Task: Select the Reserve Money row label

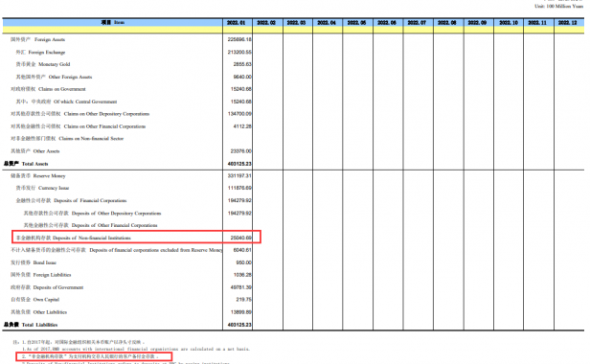Action: 38,176
